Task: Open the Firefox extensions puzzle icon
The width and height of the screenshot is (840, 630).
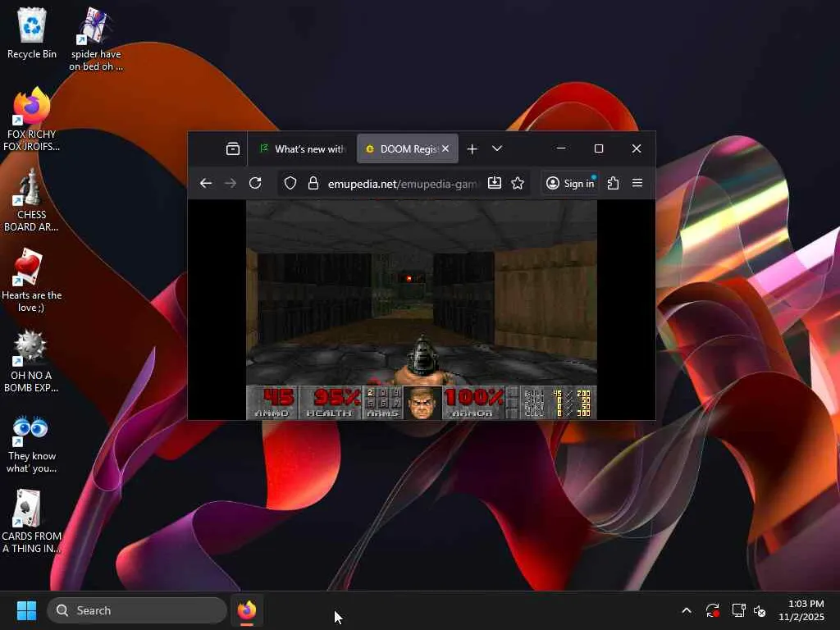Action: click(614, 183)
